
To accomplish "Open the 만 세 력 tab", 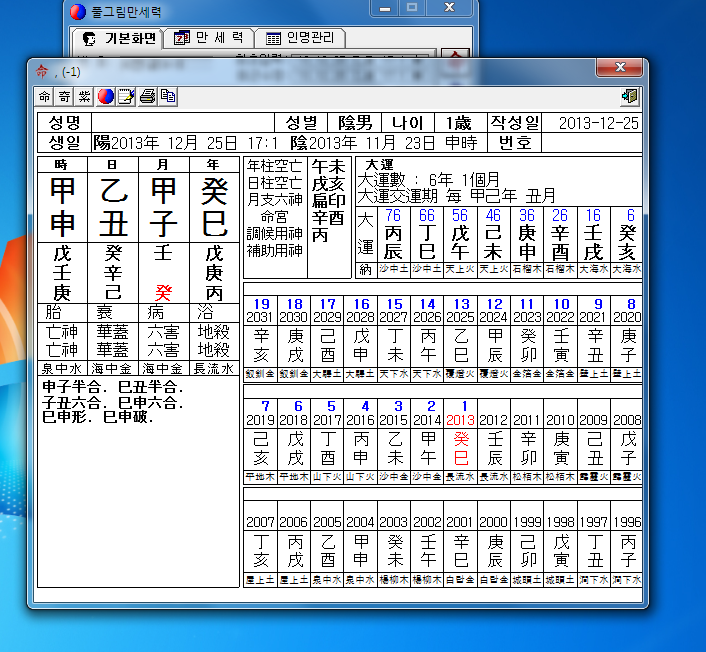I will coord(208,39).
